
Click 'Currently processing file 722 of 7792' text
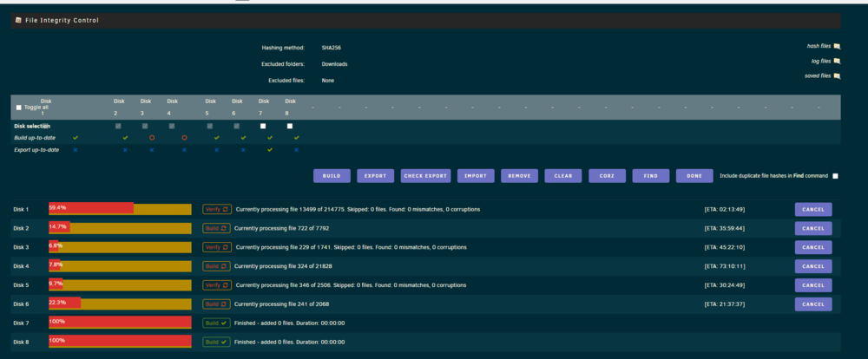click(282, 228)
